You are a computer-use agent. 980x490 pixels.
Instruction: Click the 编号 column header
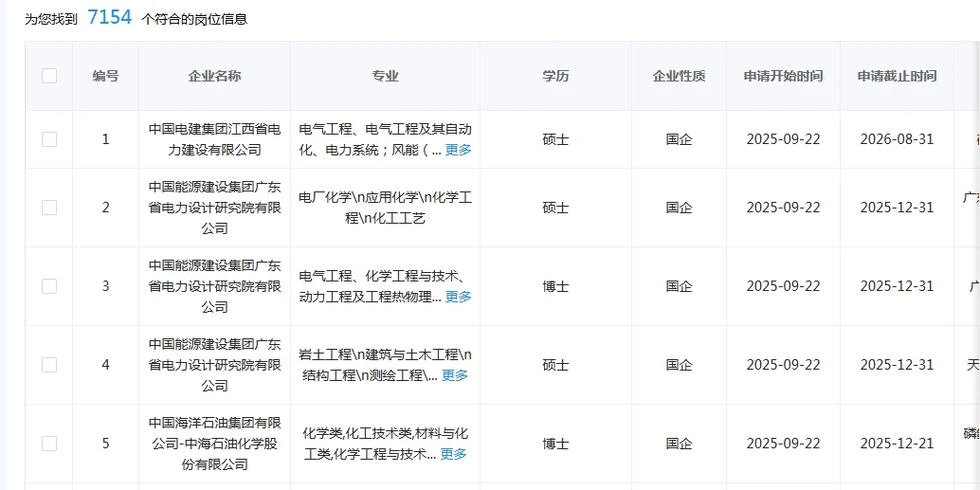tap(105, 76)
